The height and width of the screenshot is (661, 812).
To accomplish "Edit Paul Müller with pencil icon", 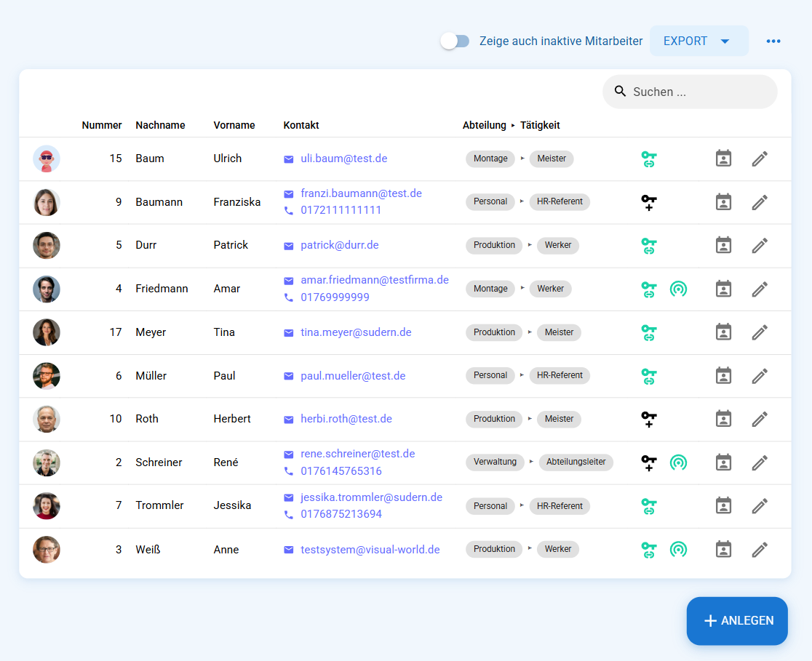I will coord(759,376).
